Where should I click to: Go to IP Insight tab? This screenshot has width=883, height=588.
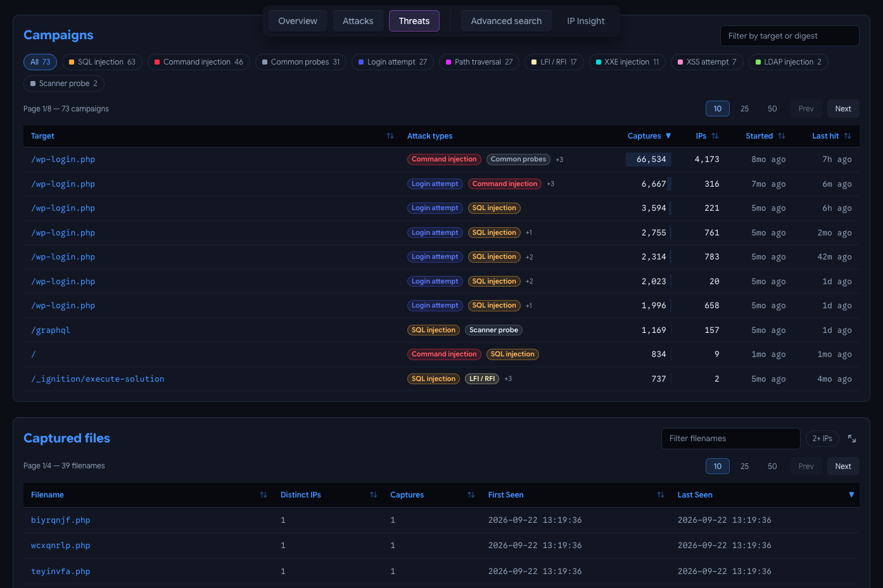pyautogui.click(x=586, y=21)
